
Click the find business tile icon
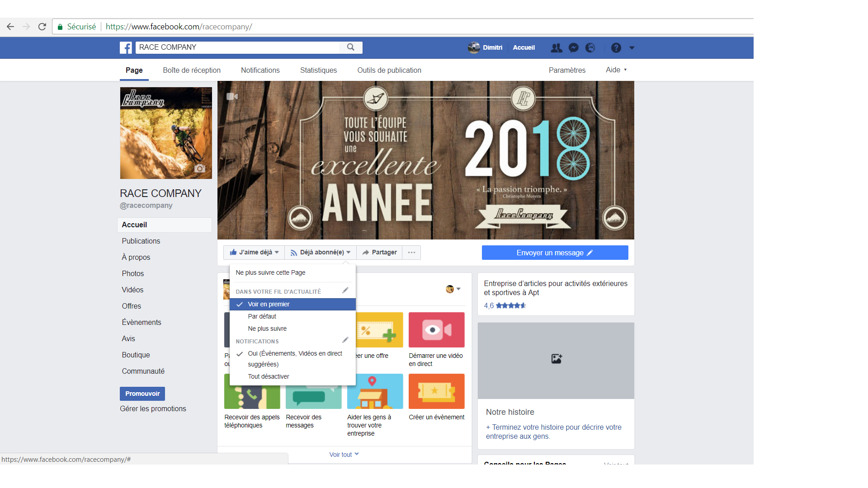click(x=375, y=391)
